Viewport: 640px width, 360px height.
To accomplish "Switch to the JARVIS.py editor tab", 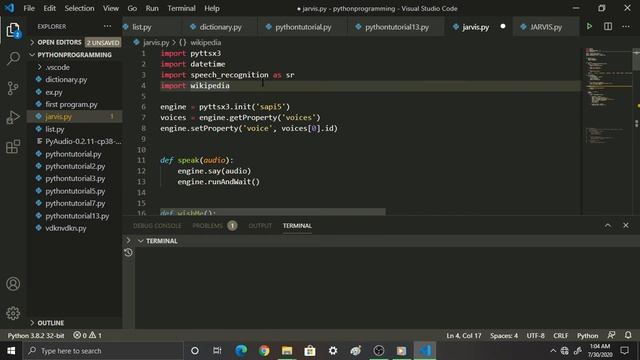I will pyautogui.click(x=546, y=27).
